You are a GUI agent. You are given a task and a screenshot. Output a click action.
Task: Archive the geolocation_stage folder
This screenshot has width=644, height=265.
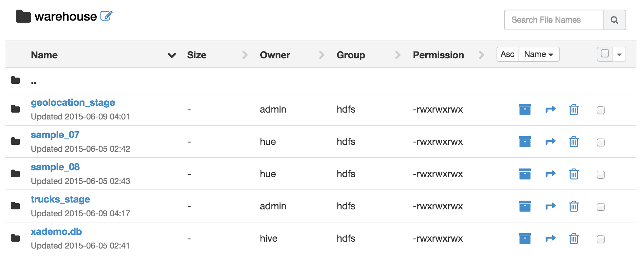coord(525,110)
